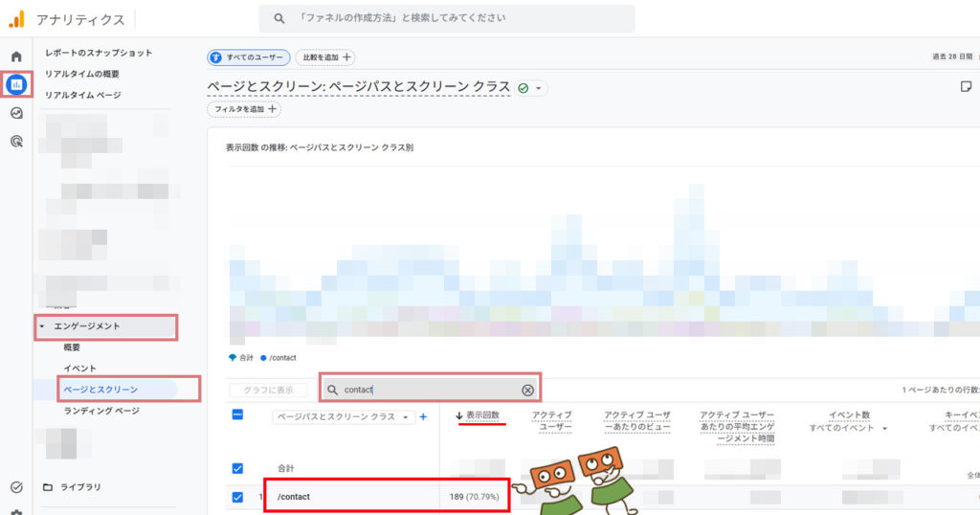Open the Reports icon in left rail
The image size is (980, 515).
(16, 83)
